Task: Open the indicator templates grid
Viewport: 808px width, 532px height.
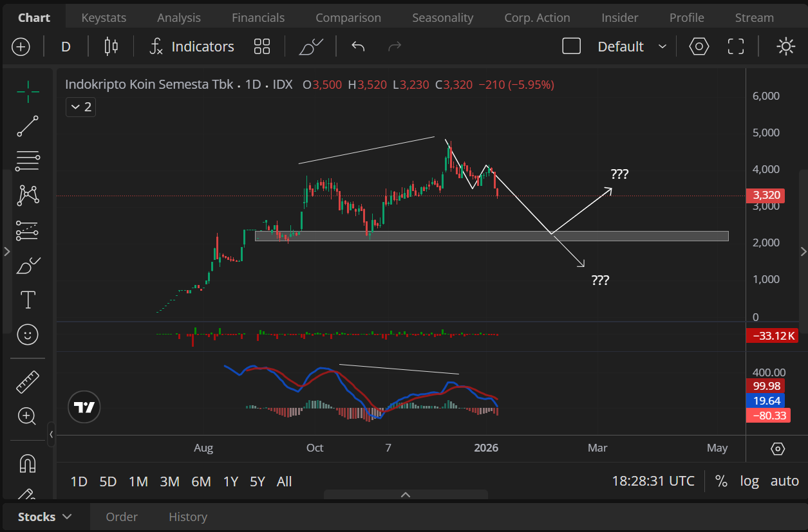Action: [x=262, y=46]
